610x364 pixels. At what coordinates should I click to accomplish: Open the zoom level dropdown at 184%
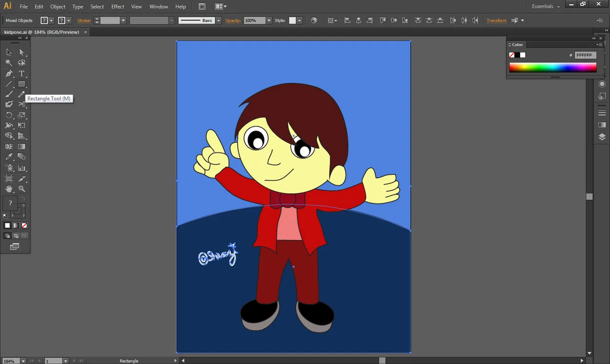coord(23,361)
